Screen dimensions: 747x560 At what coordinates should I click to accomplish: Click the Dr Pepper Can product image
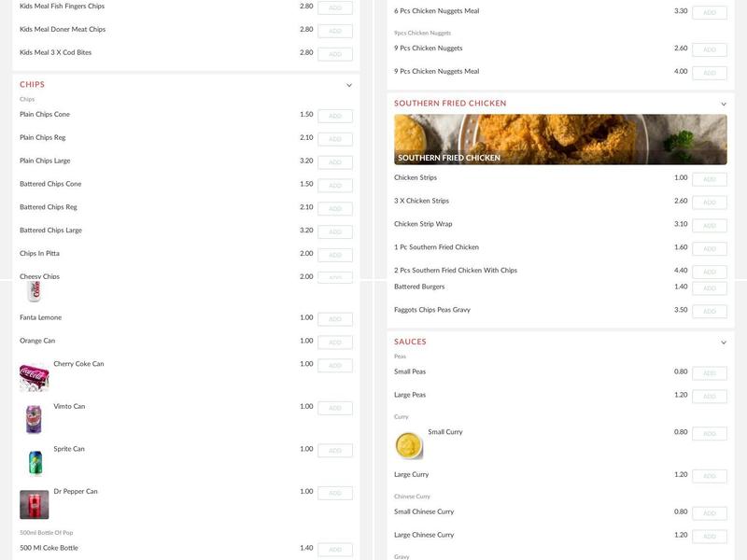[x=34, y=504]
